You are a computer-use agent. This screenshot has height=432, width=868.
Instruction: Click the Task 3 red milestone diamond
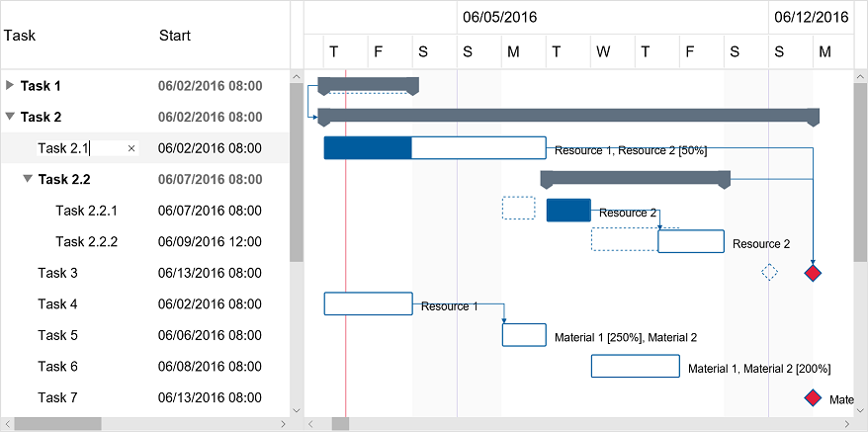tap(813, 273)
